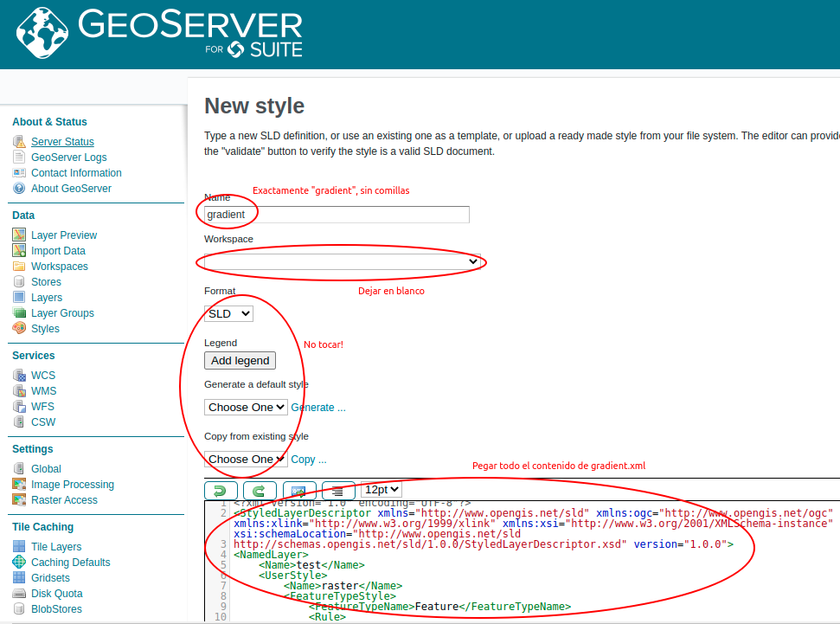Go to Layer Groups page

[62, 312]
